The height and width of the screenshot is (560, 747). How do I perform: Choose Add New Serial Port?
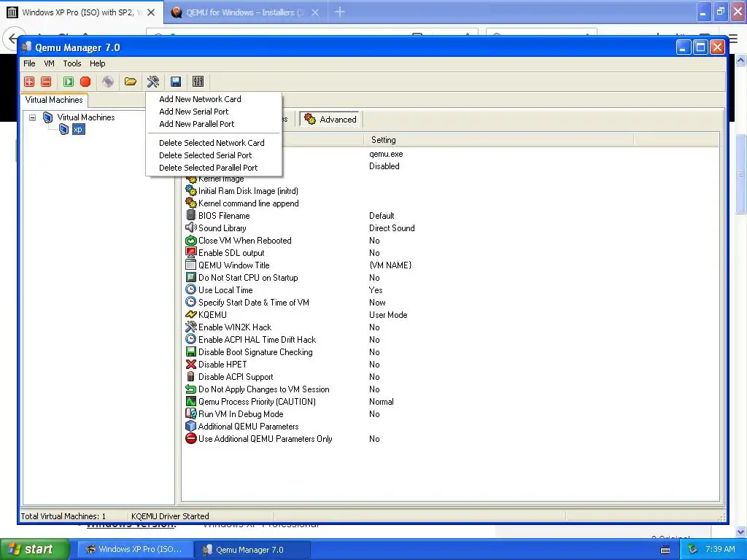[214, 112]
